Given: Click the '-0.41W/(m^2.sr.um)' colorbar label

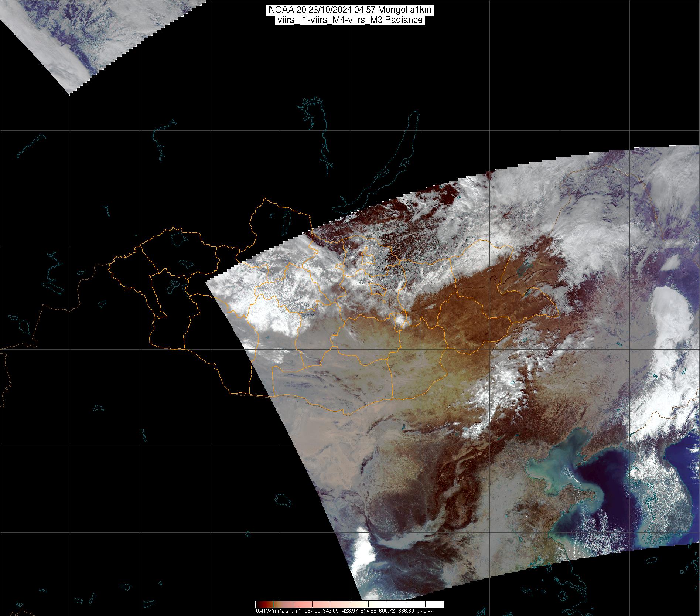Looking at the screenshot, I should [277, 611].
